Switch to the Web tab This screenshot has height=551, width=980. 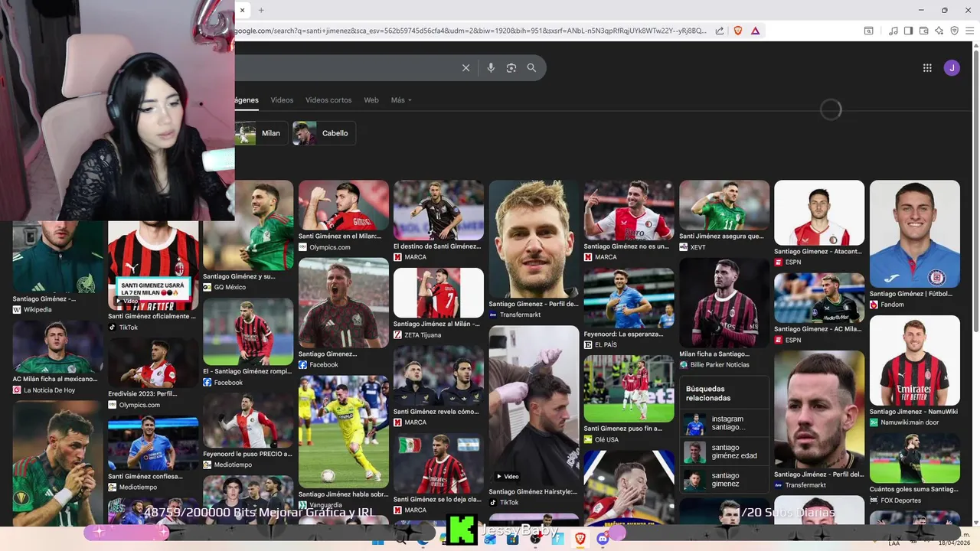click(x=371, y=100)
